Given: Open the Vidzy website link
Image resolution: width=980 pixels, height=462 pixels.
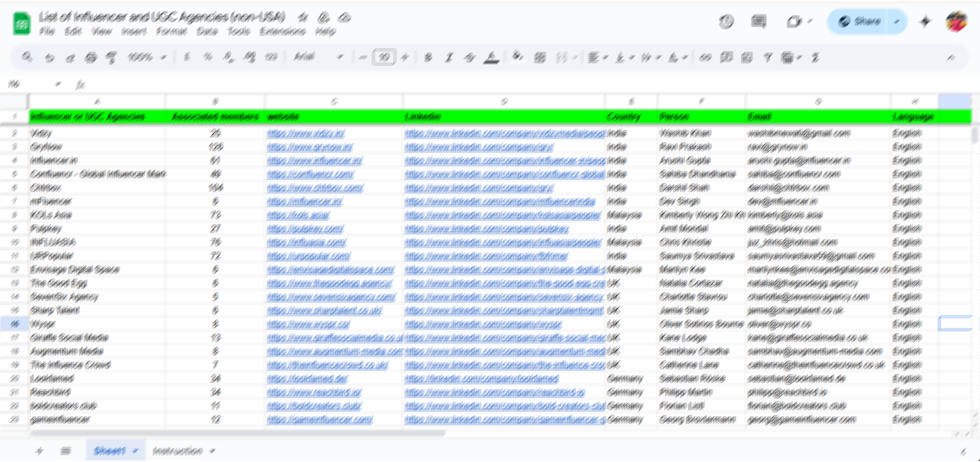Looking at the screenshot, I should coord(306,133).
